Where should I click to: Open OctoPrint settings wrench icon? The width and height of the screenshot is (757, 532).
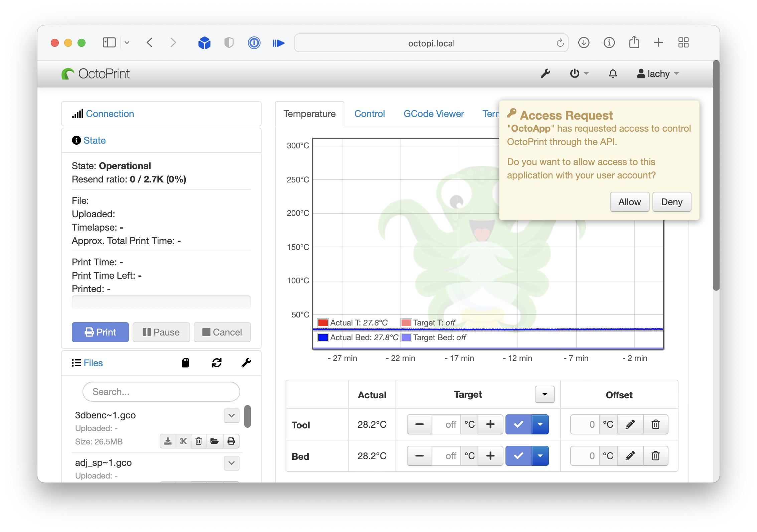[545, 74]
